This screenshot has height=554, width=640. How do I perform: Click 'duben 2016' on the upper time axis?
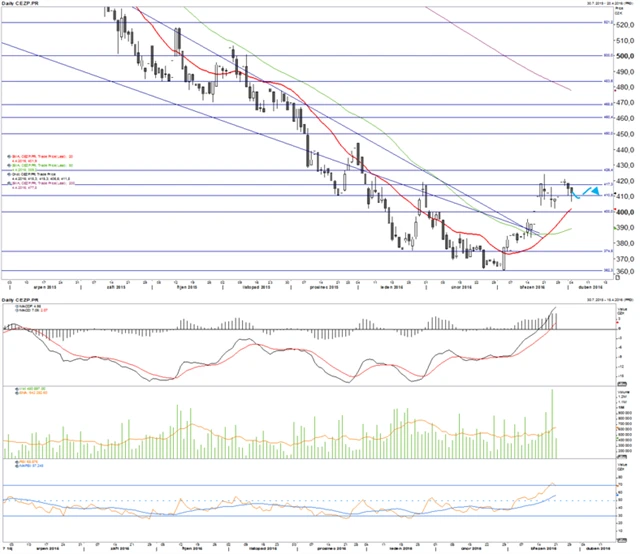point(591,287)
